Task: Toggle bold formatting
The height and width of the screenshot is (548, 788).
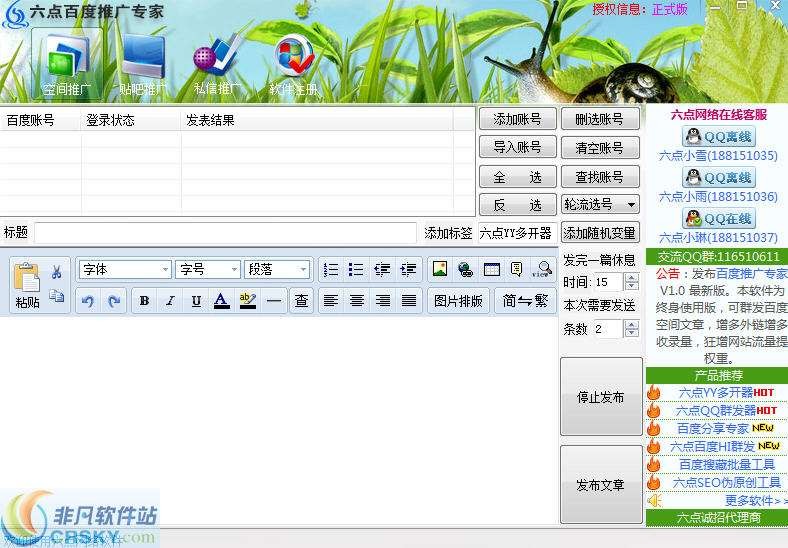Action: pos(144,301)
